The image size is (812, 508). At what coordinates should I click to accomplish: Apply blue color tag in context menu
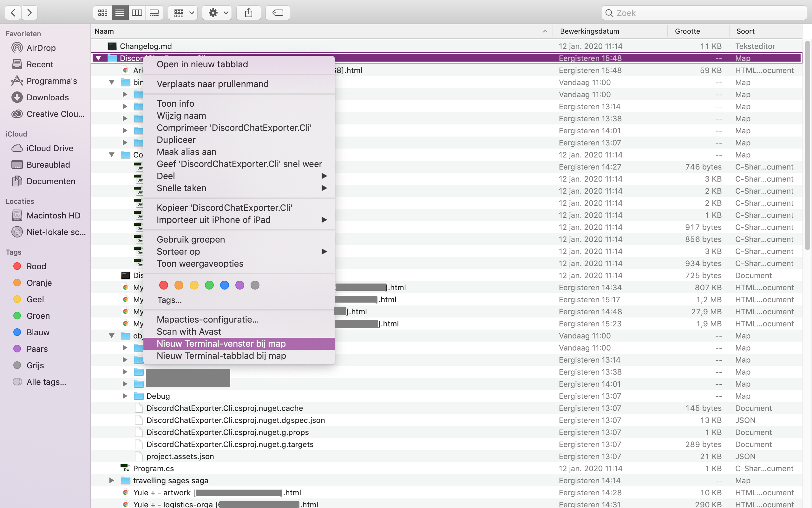coord(225,285)
